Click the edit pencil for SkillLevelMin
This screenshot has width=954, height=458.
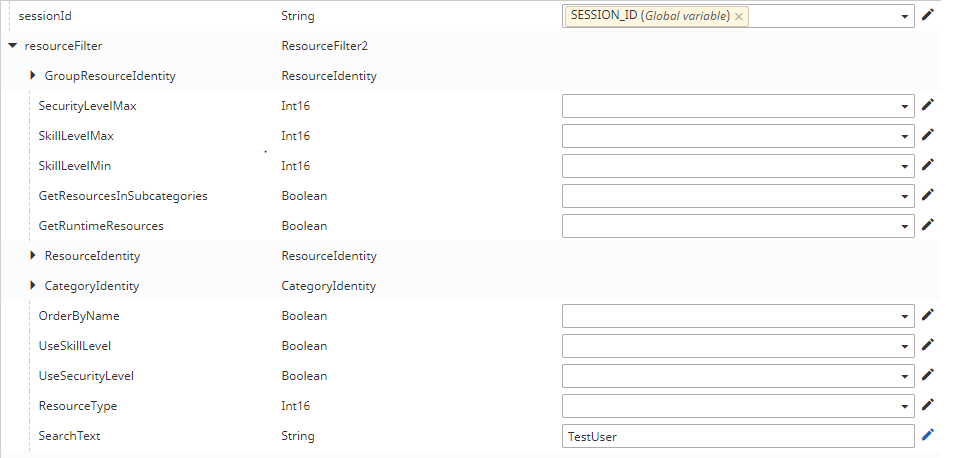pyautogui.click(x=928, y=165)
